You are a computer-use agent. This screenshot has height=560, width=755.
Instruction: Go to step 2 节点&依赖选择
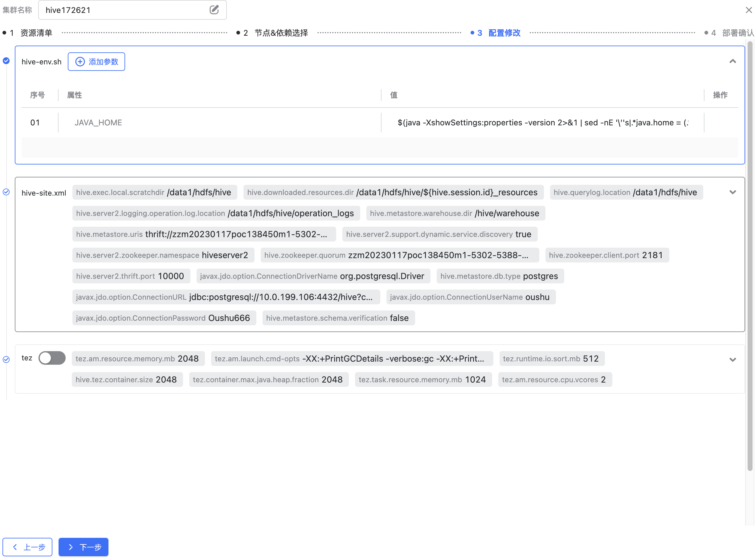(x=272, y=33)
